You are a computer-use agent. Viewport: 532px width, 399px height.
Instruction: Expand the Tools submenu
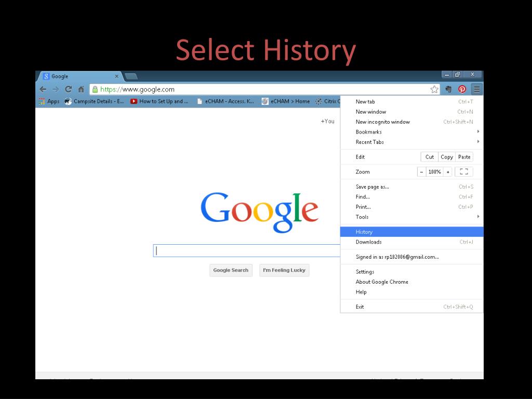[412, 217]
